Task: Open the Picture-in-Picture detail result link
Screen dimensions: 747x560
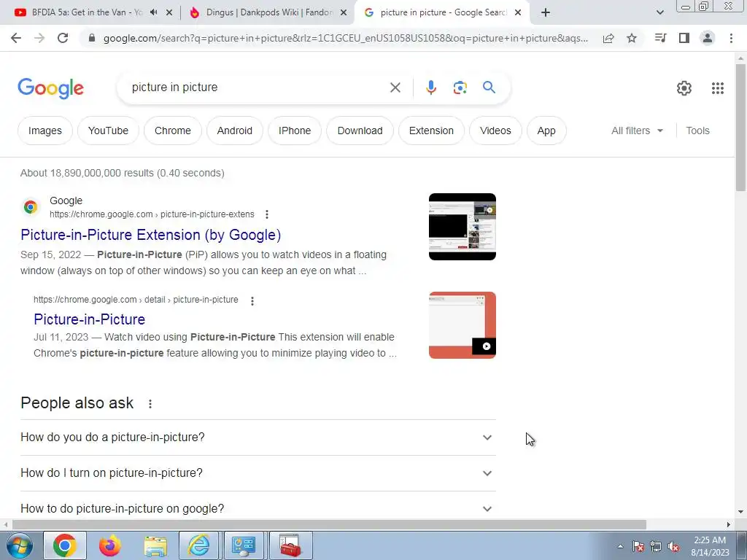Action: pos(89,319)
